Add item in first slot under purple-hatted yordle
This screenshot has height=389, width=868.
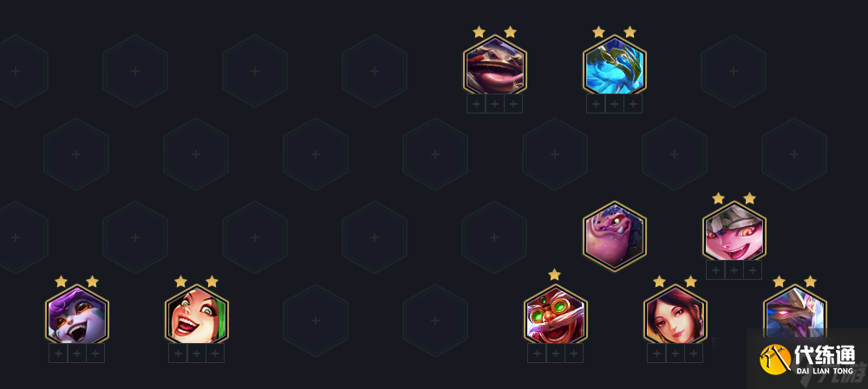click(x=58, y=353)
